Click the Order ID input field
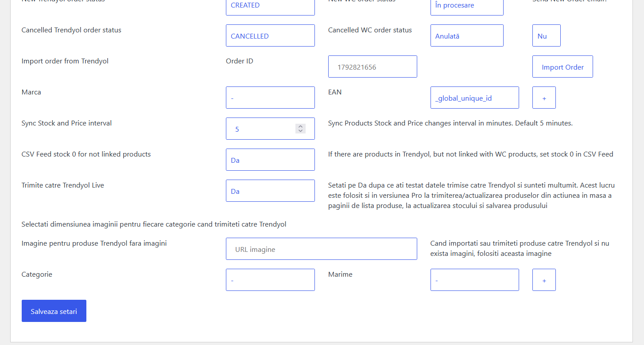Screen dimensions: 644x345 (x=372, y=67)
